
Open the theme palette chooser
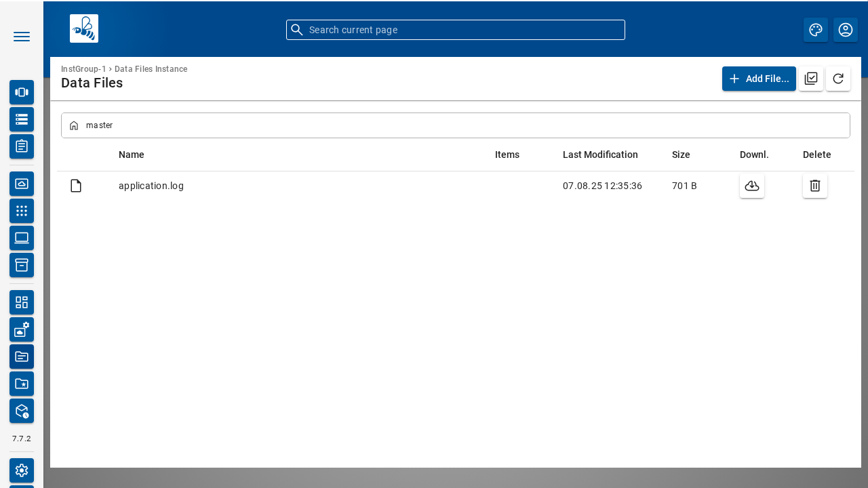[x=816, y=30]
